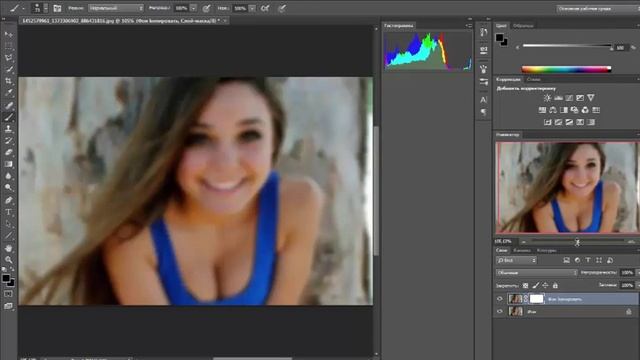This screenshot has width=640, height=360.
Task: Toggle lock transparent pixels
Action: [x=525, y=286]
